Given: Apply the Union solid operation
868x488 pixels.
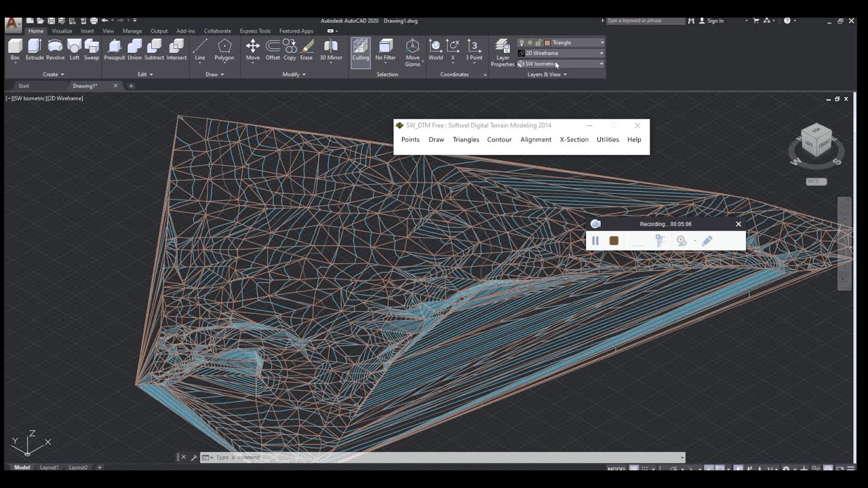Looking at the screenshot, I should (x=135, y=49).
